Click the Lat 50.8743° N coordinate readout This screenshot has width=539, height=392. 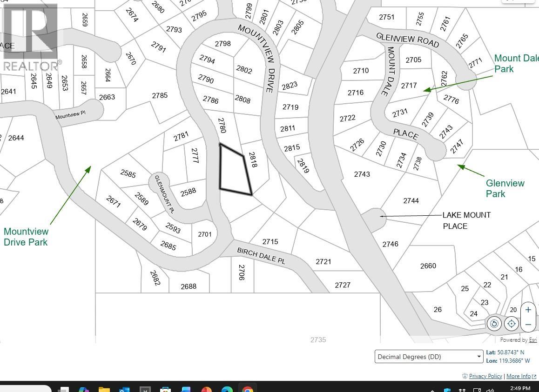tap(505, 352)
